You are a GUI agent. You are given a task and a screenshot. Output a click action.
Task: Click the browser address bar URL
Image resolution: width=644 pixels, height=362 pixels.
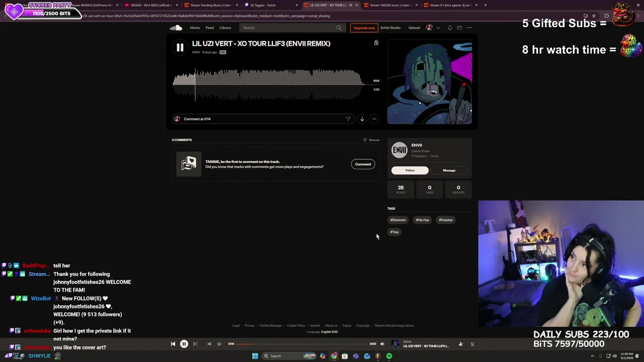pos(207,16)
